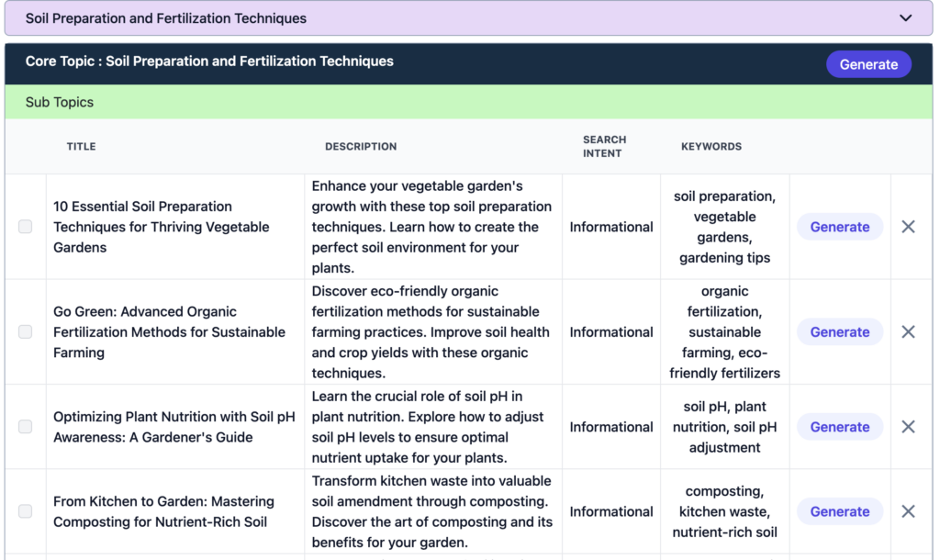This screenshot has height=560, width=940.
Task: Generate content for soil preparation techniques row
Action: [839, 227]
